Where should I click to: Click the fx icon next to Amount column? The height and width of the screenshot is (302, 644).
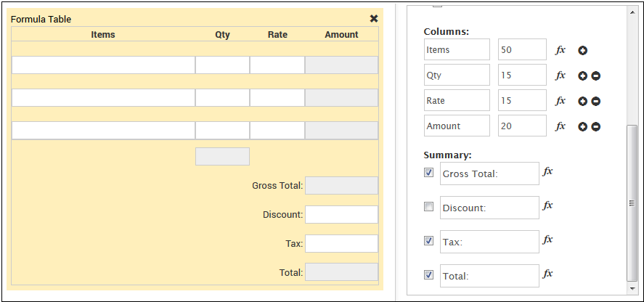(560, 126)
